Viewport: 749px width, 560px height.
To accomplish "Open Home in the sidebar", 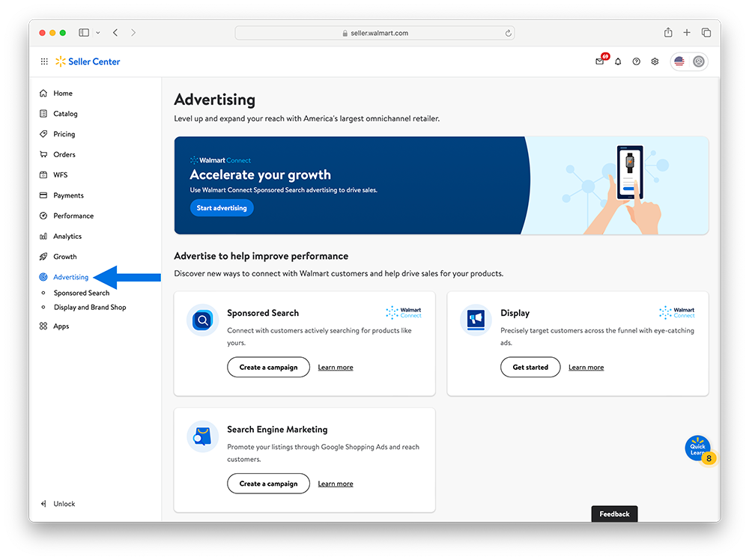I will click(x=63, y=93).
